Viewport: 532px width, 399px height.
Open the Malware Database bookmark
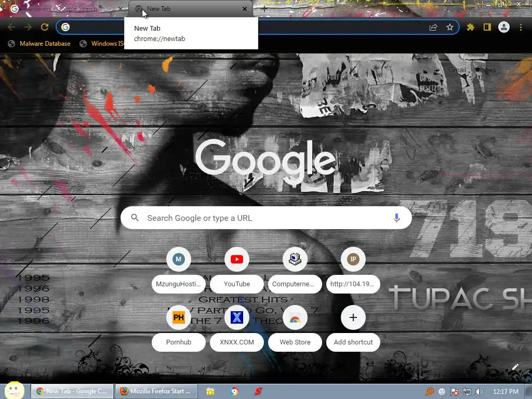39,44
